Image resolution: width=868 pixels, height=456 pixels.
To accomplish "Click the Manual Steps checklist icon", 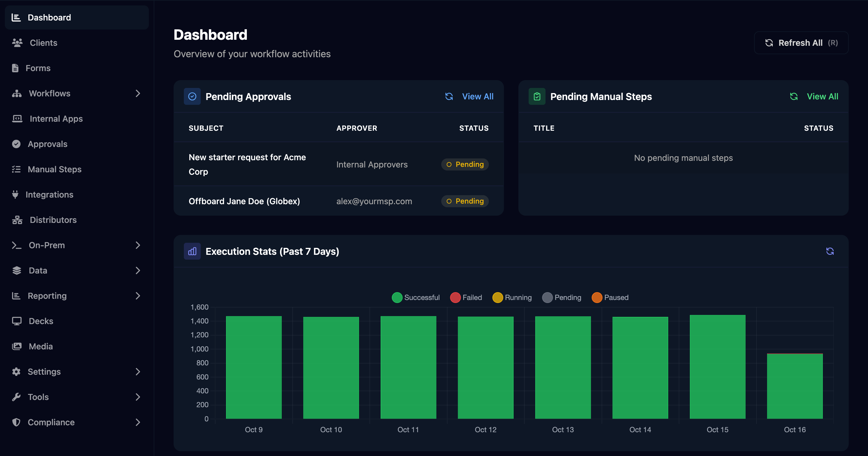I will pos(16,169).
